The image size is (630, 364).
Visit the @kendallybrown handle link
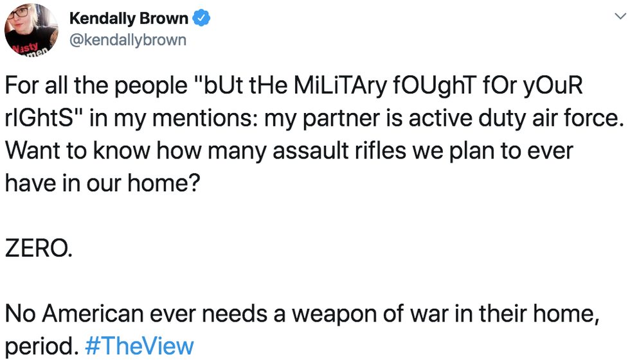click(127, 40)
